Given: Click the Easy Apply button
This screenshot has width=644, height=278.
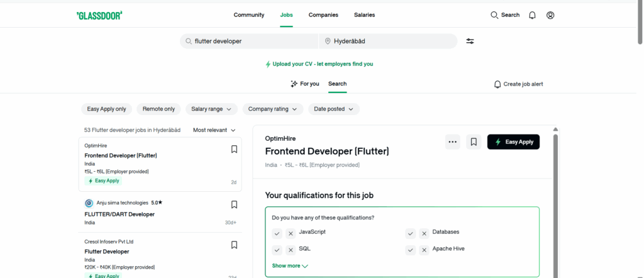Looking at the screenshot, I should [513, 142].
